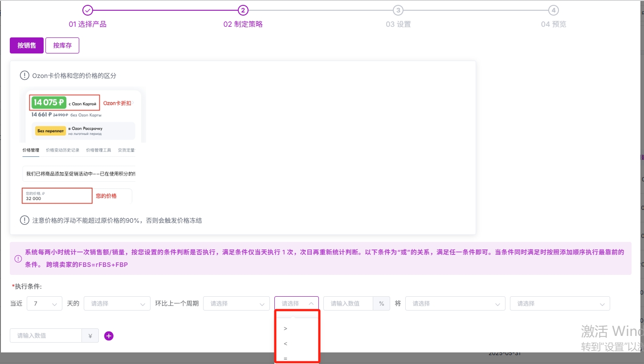Click the step 3 circle indicator
The width and height of the screenshot is (644, 364).
[398, 10]
